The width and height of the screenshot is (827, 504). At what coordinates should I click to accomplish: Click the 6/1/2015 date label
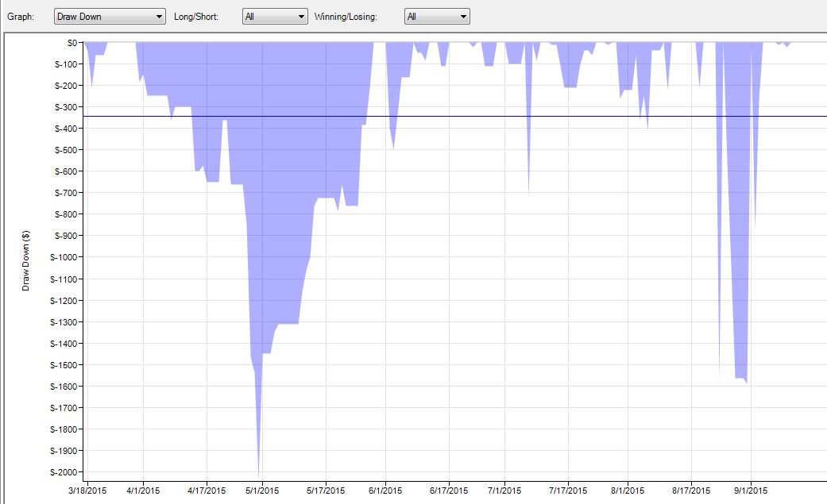385,491
